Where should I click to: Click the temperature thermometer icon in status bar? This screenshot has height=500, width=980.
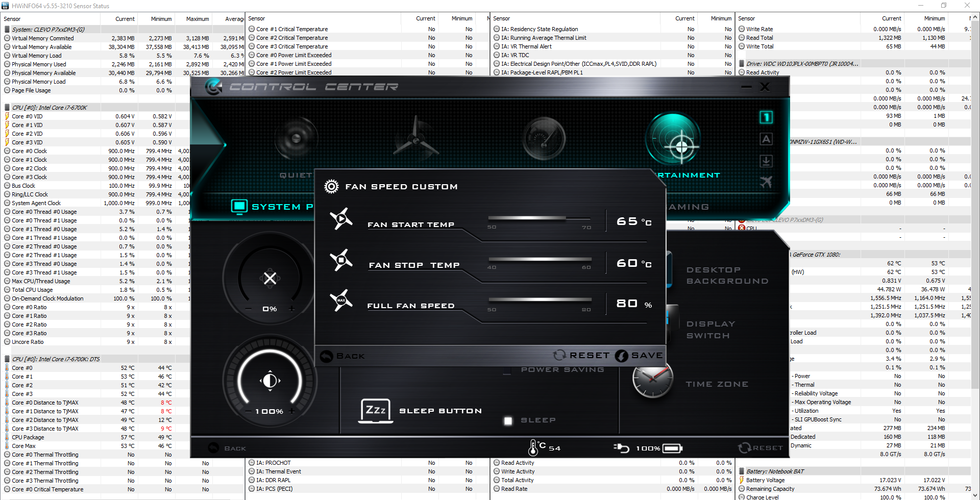pos(533,448)
